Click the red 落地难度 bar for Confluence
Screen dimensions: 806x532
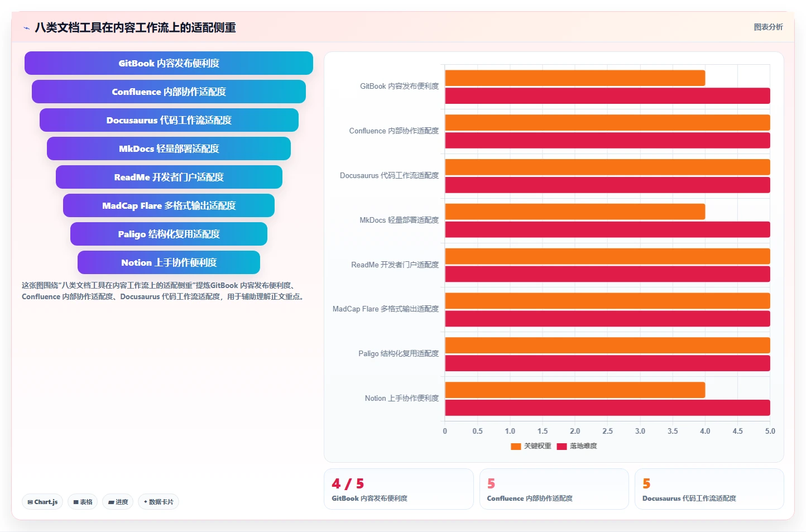point(607,141)
